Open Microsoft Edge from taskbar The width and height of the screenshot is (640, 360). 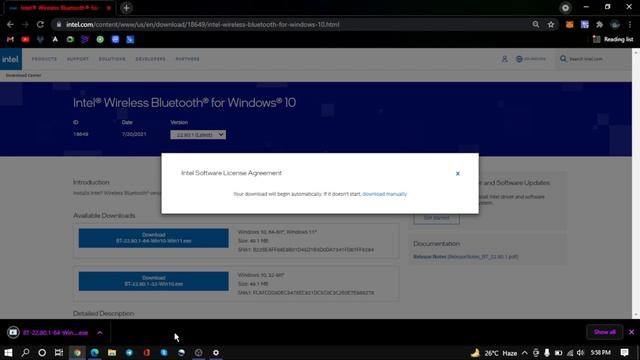(95, 353)
